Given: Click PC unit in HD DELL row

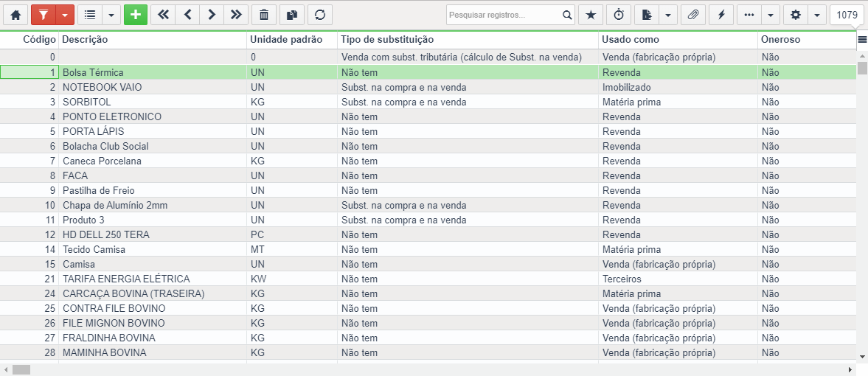Looking at the screenshot, I should pos(257,234).
